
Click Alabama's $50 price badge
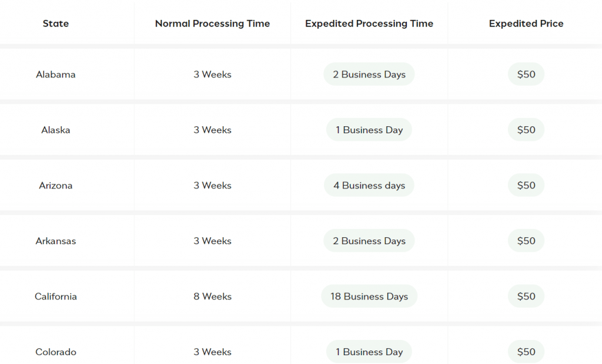[526, 75]
